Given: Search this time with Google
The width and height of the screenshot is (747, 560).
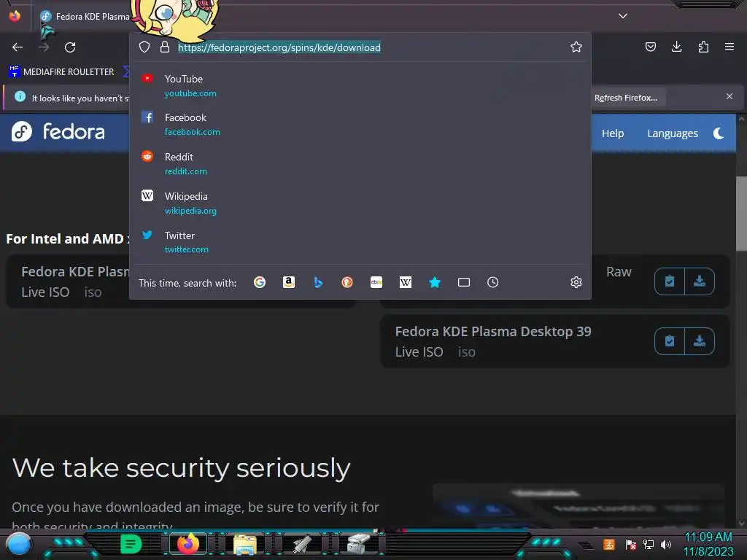Looking at the screenshot, I should click(260, 282).
